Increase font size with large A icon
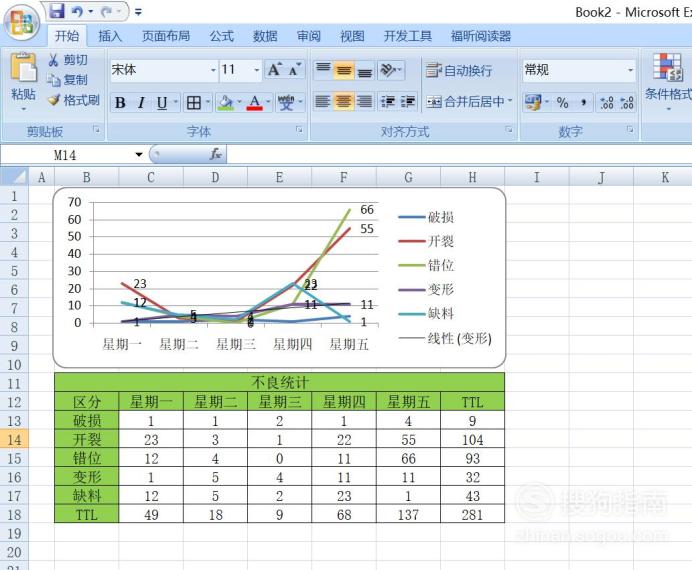The width and height of the screenshot is (692, 570). (275, 69)
